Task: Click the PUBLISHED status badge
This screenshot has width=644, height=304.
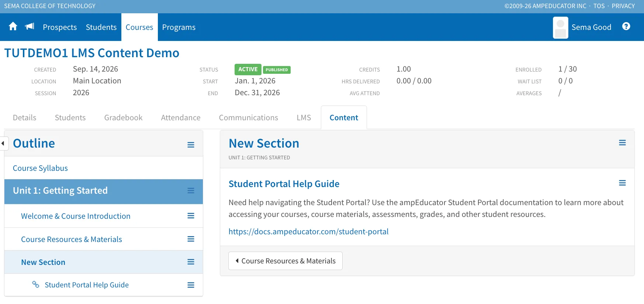Action: pyautogui.click(x=277, y=70)
